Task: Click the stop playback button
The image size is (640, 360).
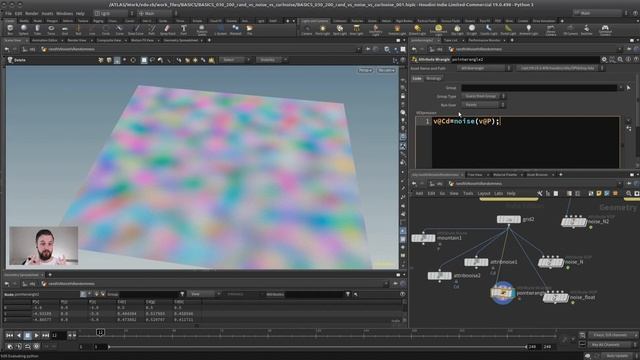Action: coord(27,335)
